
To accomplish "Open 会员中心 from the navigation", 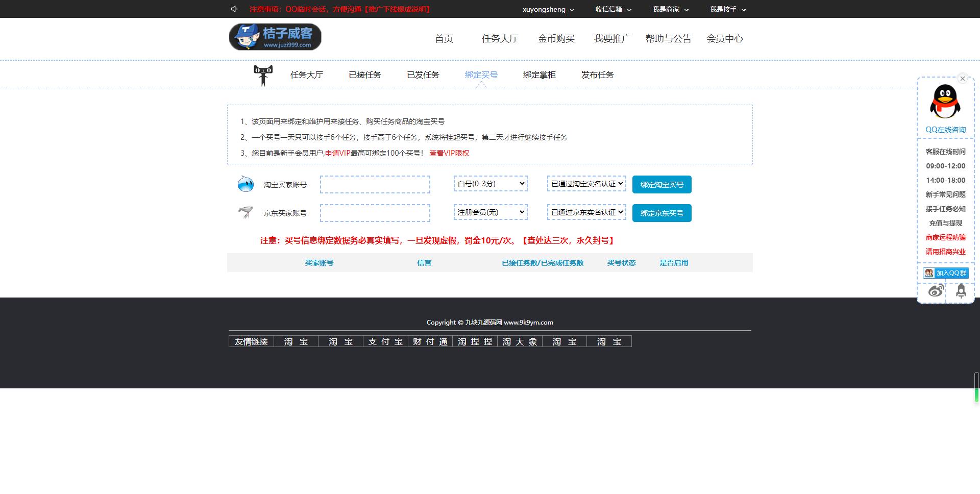I will (725, 39).
